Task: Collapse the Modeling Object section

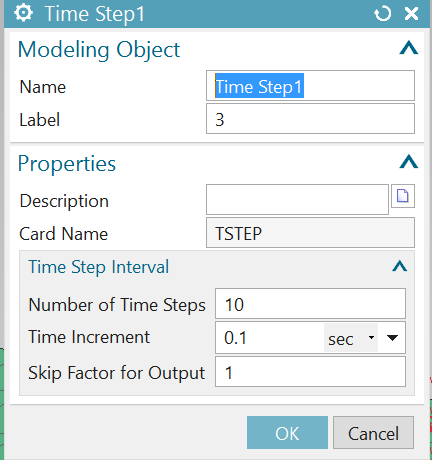Action: pyautogui.click(x=409, y=48)
